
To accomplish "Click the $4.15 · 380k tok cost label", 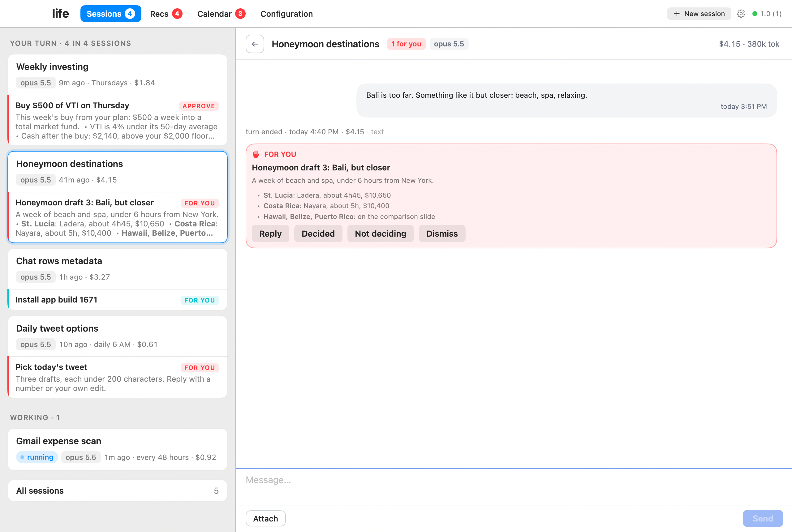I will [x=749, y=44].
